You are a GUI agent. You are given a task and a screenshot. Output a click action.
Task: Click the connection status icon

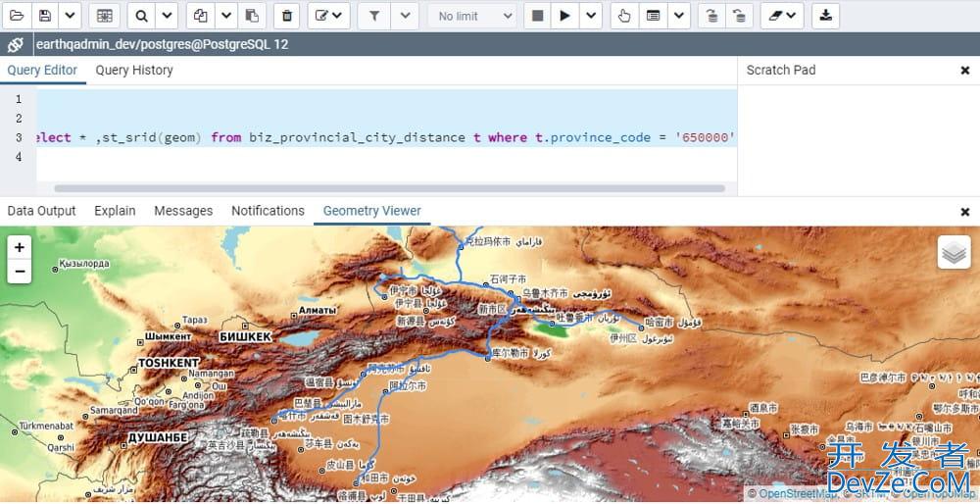16,45
